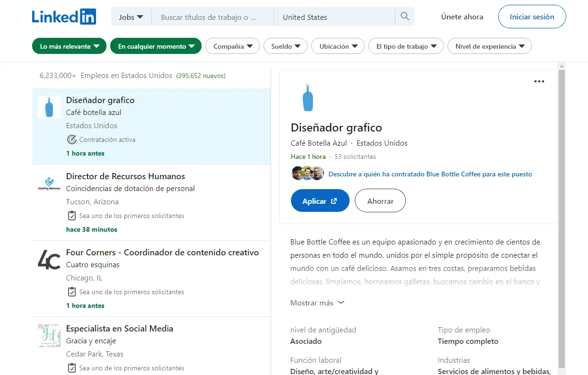Click the 53 solicitantes text
588x375 pixels.
(355, 157)
